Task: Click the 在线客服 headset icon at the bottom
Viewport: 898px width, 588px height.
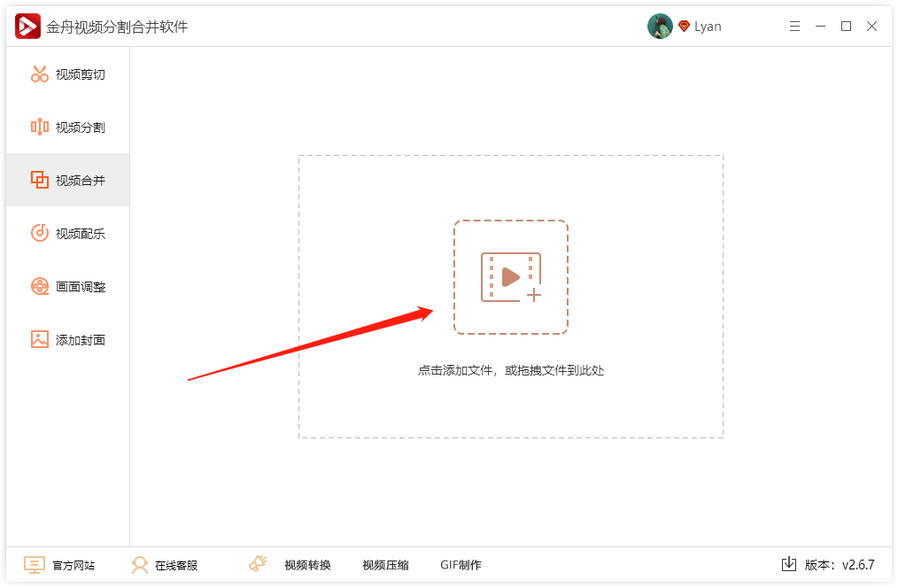Action: (140, 564)
